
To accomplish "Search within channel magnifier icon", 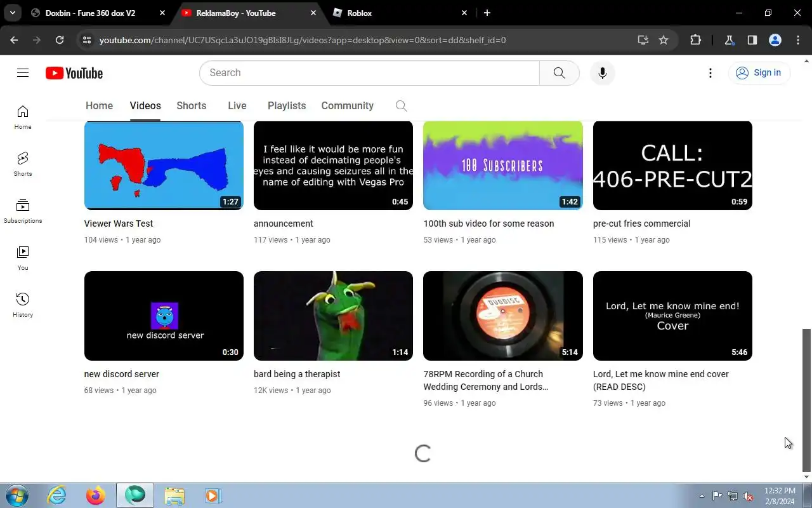I will pyautogui.click(x=401, y=106).
